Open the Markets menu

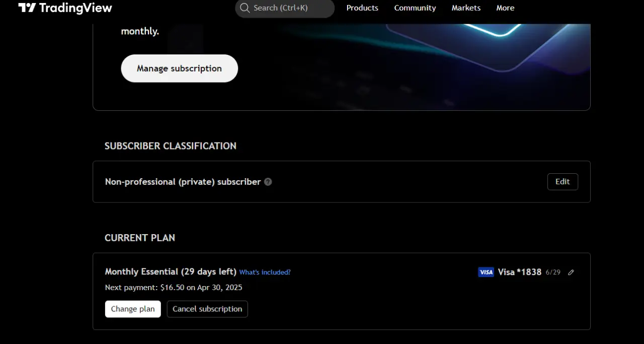click(x=466, y=8)
